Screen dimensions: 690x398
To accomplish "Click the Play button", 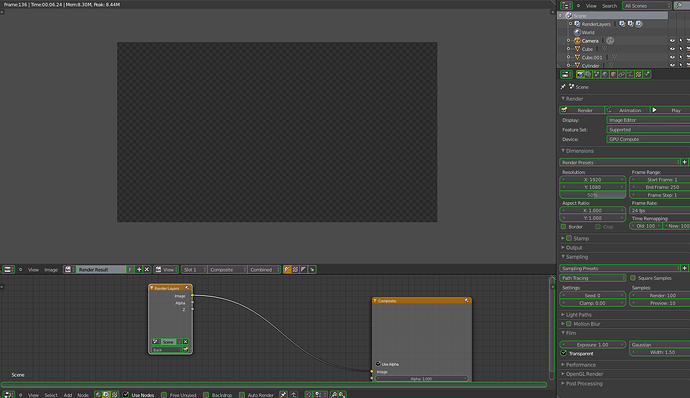I will pos(670,110).
